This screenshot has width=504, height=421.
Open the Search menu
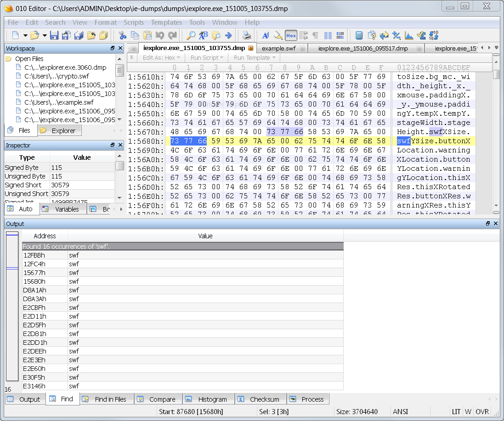(x=55, y=22)
